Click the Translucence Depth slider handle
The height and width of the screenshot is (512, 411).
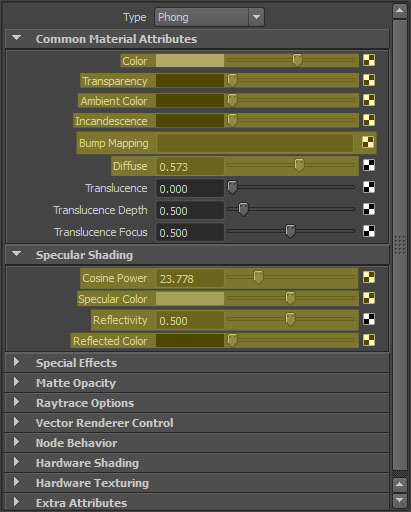pos(243,209)
